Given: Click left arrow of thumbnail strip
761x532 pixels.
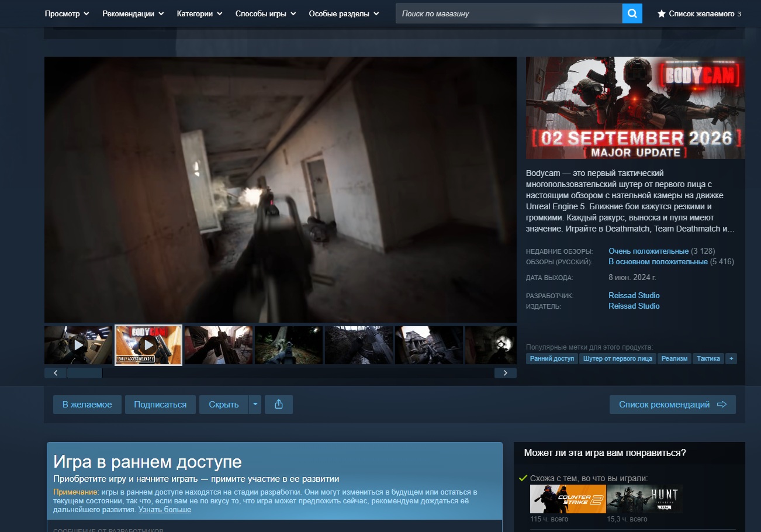Looking at the screenshot, I should pos(56,372).
